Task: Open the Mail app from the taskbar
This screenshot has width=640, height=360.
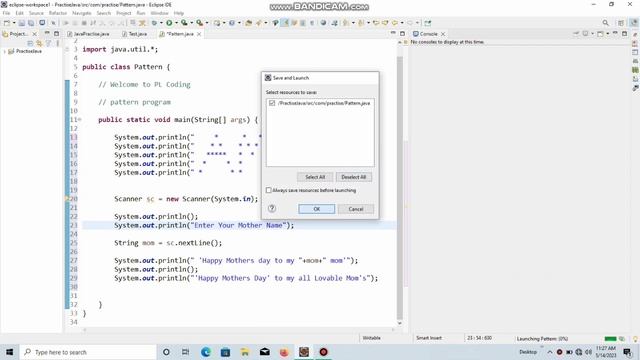Action: tap(264, 352)
